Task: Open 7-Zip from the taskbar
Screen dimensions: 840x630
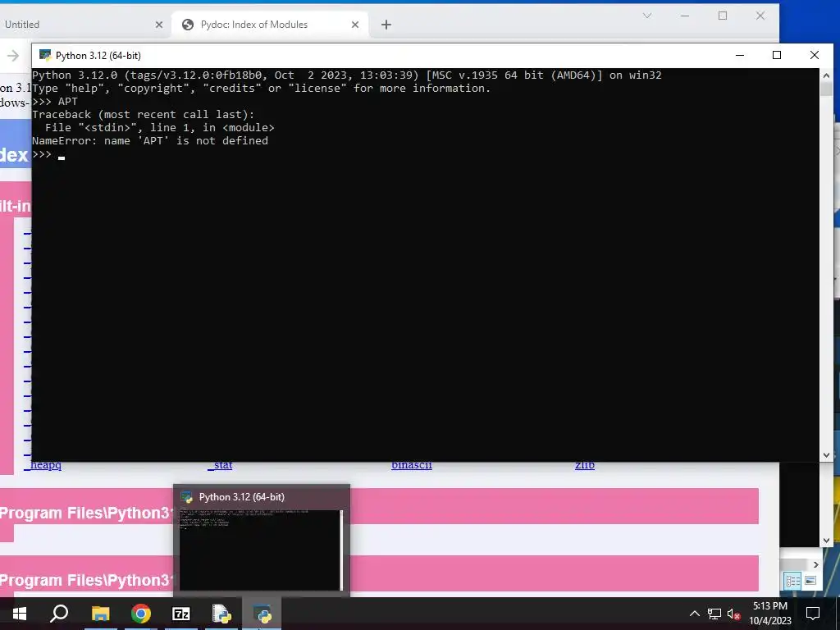Action: coord(181,614)
